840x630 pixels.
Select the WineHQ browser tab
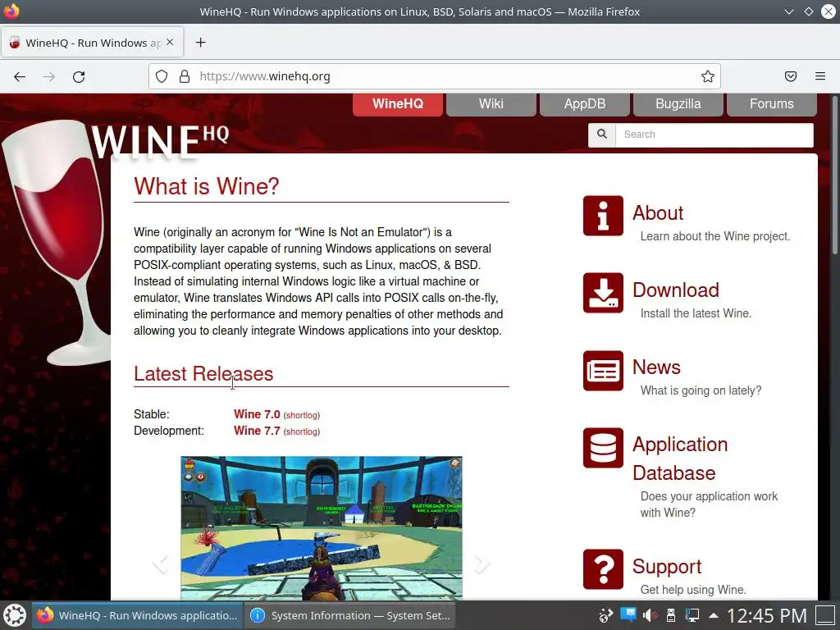pos(92,43)
